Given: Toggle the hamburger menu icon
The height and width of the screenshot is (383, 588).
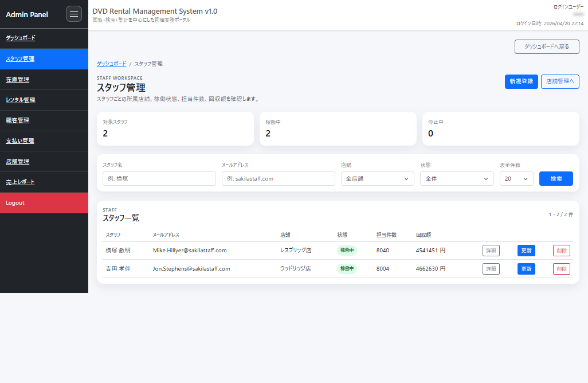Looking at the screenshot, I should click(74, 14).
